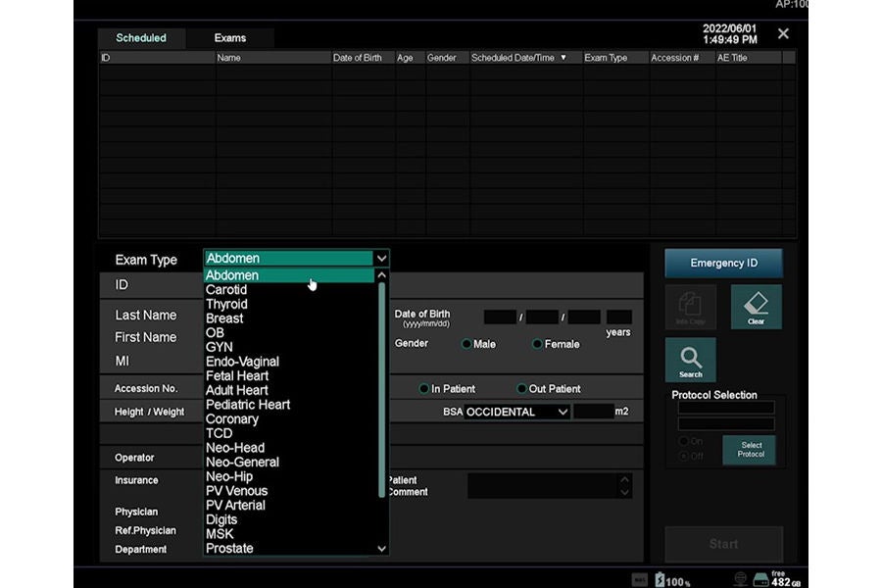882x588 pixels.
Task: Switch to the Scheduled tab
Action: (141, 37)
